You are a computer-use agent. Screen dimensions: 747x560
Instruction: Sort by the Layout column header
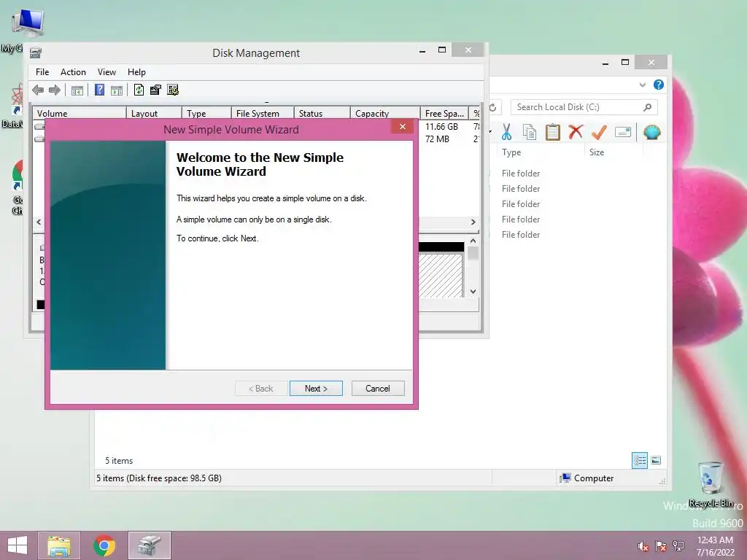pos(154,113)
